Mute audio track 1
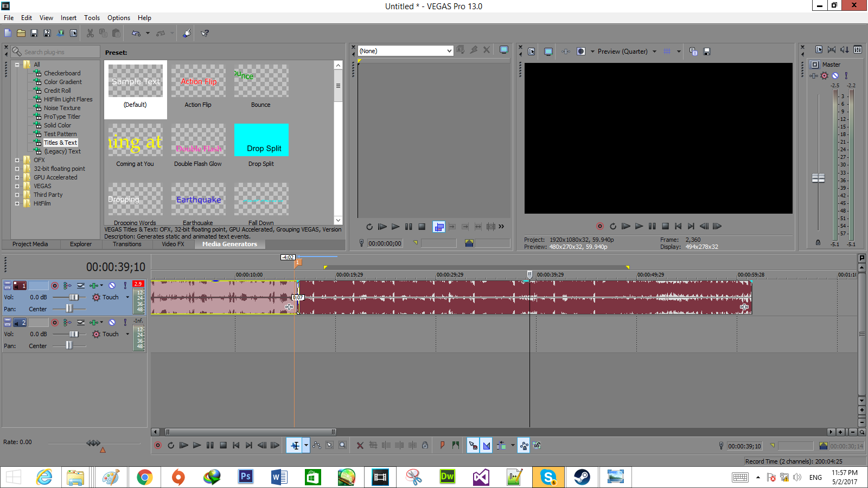The image size is (868, 488). [112, 285]
